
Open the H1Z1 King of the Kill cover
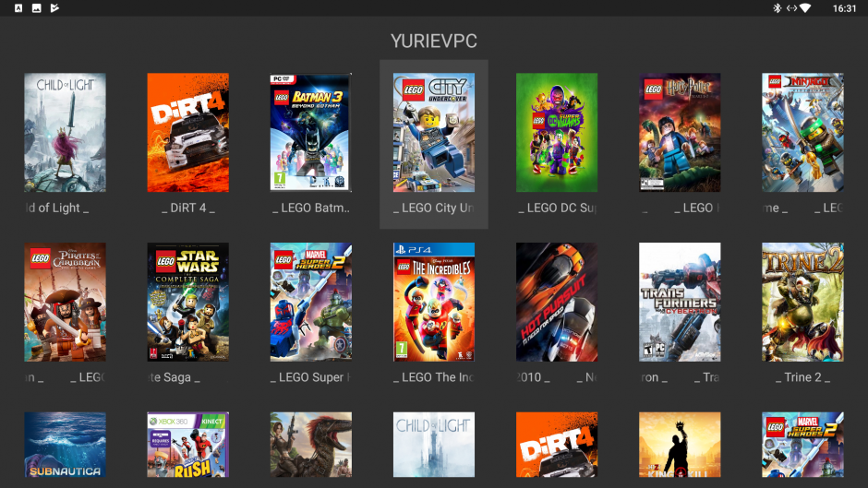tap(680, 445)
